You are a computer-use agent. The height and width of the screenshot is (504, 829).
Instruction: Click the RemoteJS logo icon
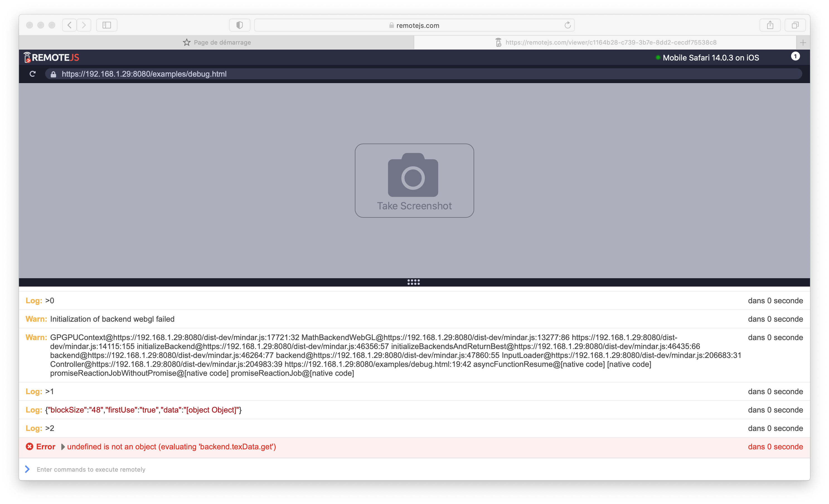click(x=27, y=57)
